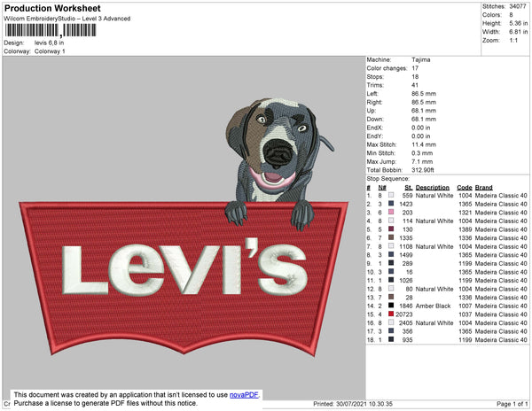532x411 pixels.
Task: Click the width value '6.81 in'
Action: tap(519, 32)
